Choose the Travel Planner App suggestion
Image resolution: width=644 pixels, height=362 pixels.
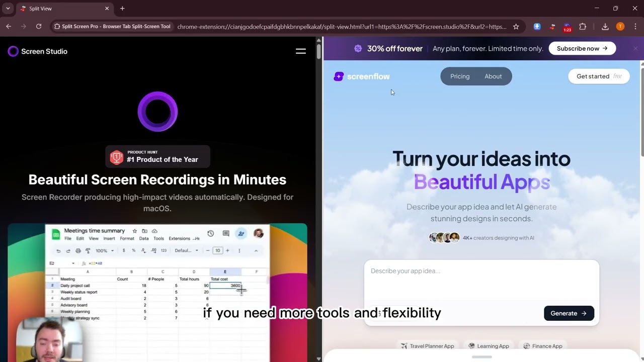tap(428, 346)
